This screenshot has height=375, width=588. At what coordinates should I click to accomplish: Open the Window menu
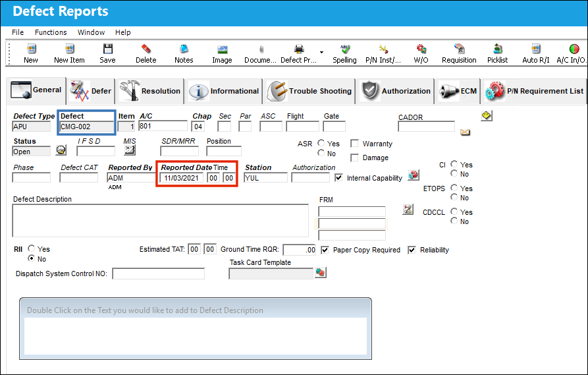point(91,32)
